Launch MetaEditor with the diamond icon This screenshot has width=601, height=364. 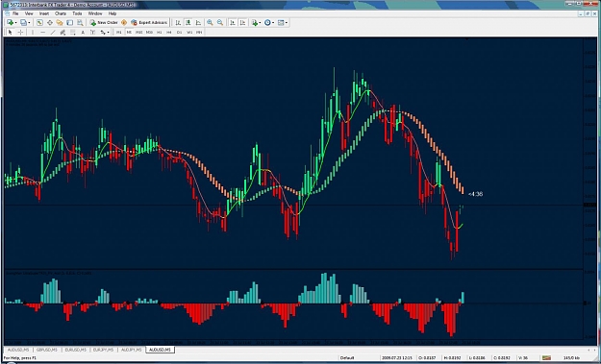[124, 23]
